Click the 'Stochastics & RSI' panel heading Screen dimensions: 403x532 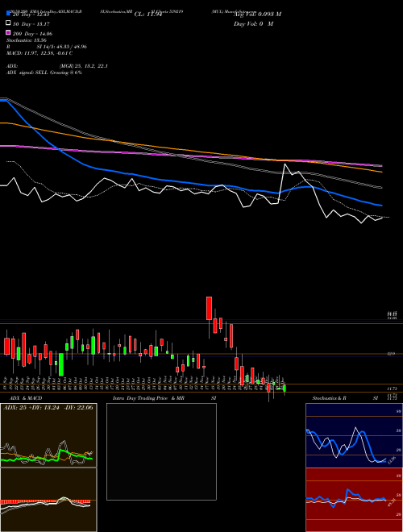coord(345,398)
